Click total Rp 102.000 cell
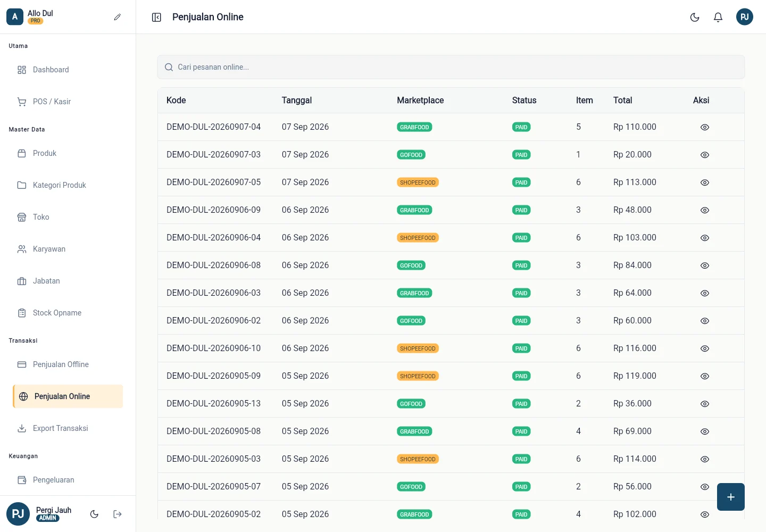The width and height of the screenshot is (766, 532). pos(635,514)
